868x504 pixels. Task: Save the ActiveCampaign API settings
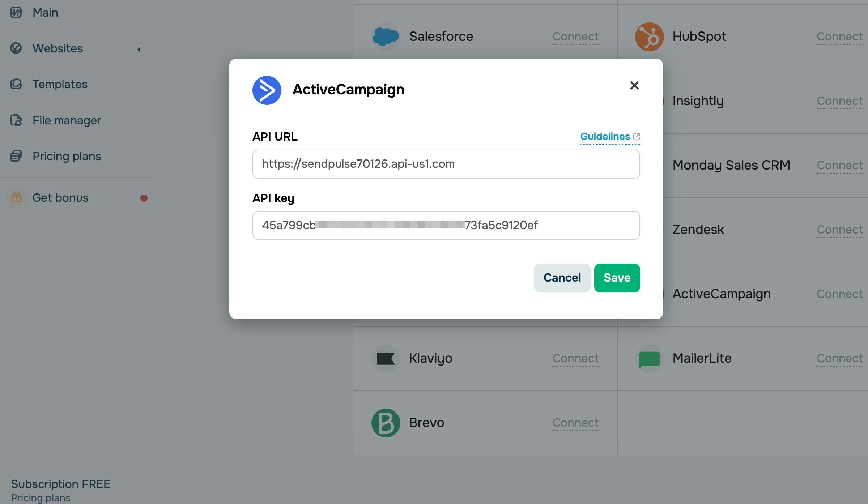[x=617, y=278]
